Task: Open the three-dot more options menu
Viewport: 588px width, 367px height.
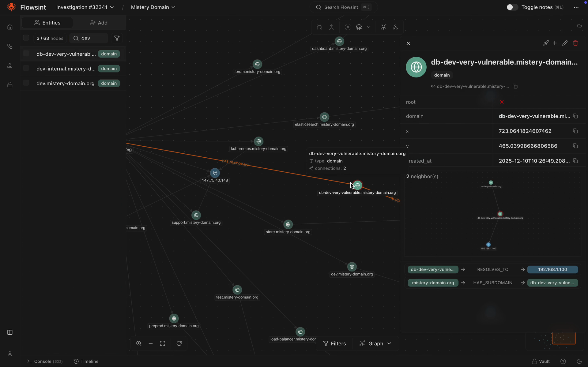Action: click(576, 7)
